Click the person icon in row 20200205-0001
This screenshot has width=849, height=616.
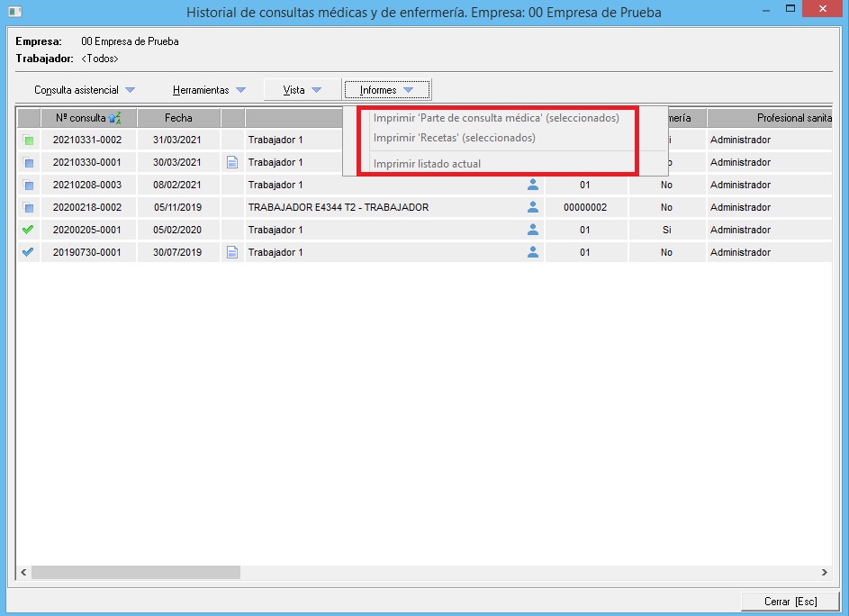(533, 230)
